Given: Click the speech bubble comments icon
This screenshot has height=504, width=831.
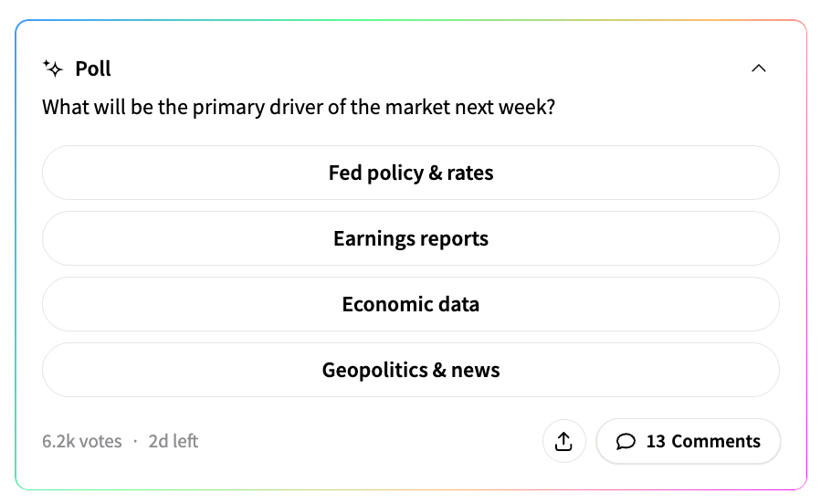Looking at the screenshot, I should (x=626, y=442).
